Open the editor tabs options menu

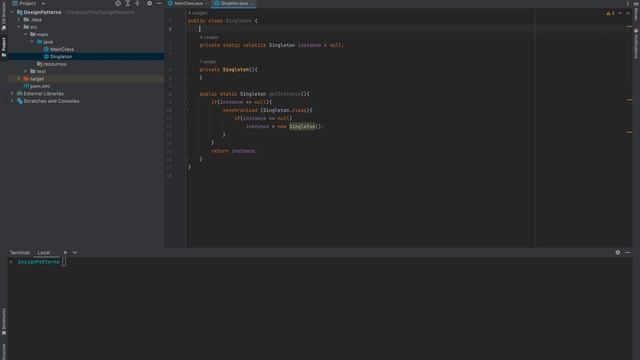pos(627,3)
